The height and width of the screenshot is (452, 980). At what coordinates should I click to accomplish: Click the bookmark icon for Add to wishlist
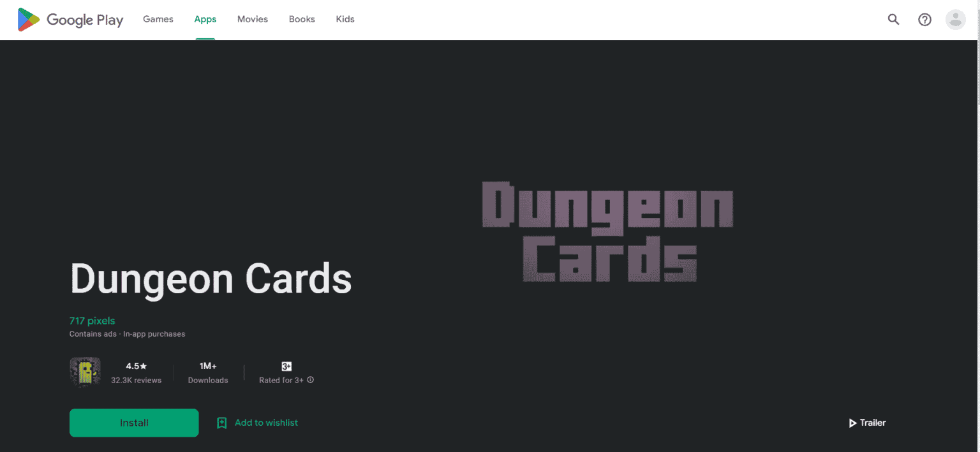(x=222, y=423)
